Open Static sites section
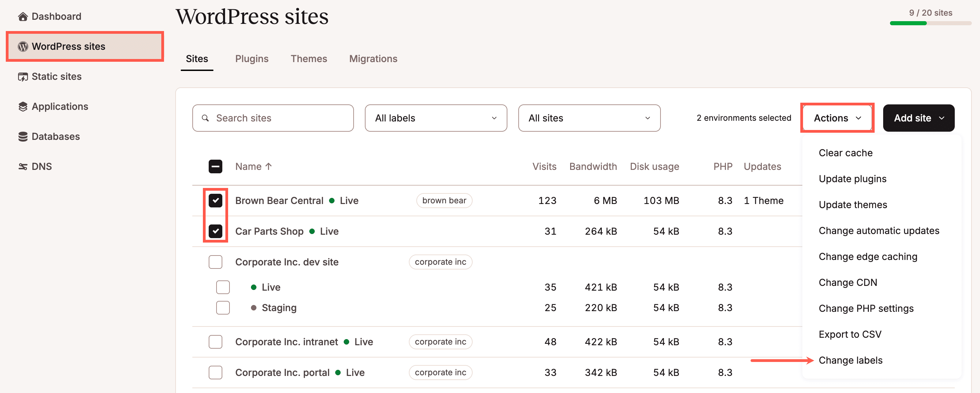The width and height of the screenshot is (980, 393). tap(56, 76)
